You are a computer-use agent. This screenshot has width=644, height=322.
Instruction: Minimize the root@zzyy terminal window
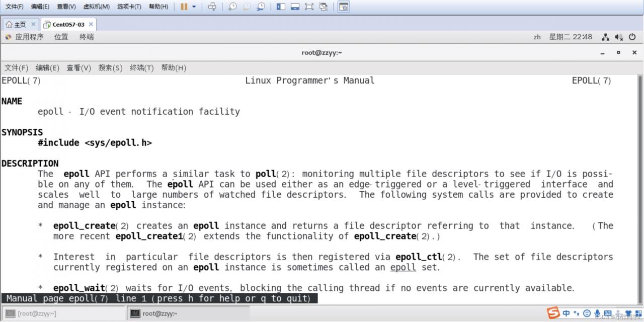tap(603, 53)
